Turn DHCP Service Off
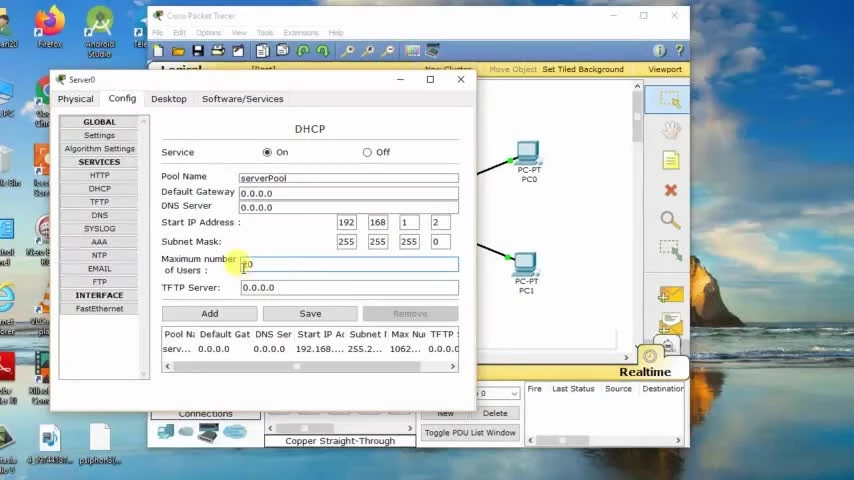This screenshot has width=854, height=480. [367, 153]
